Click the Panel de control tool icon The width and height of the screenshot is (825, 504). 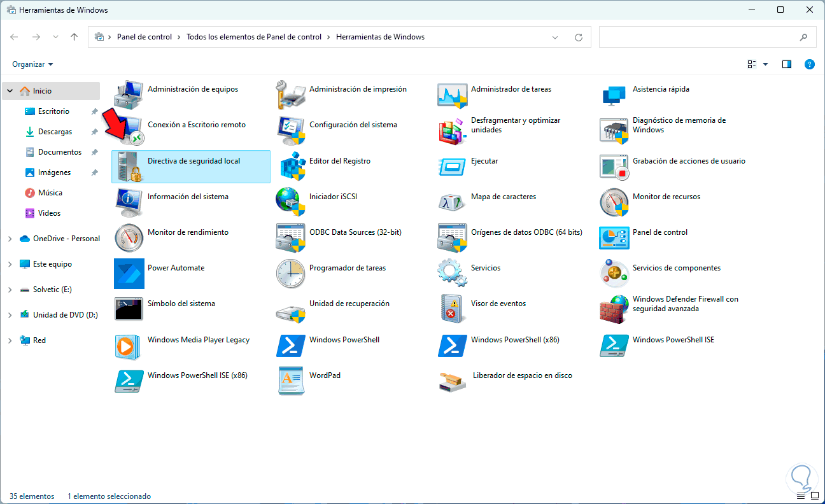[614, 238]
